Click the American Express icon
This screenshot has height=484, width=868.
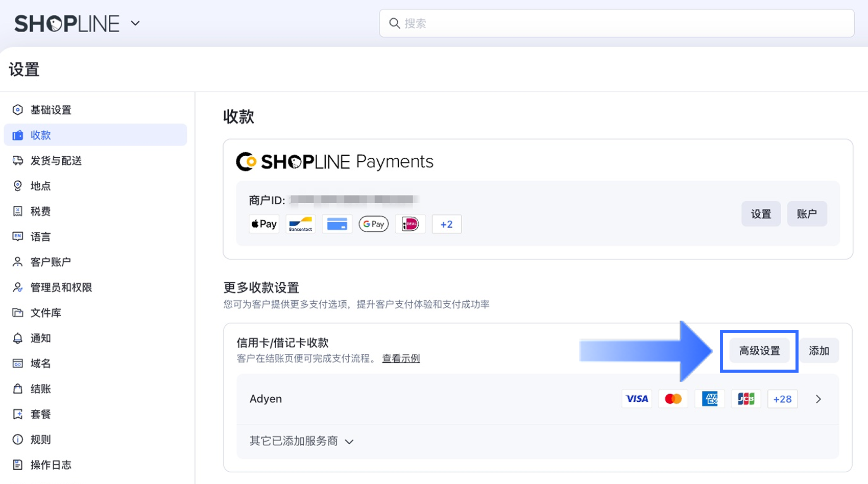click(710, 399)
